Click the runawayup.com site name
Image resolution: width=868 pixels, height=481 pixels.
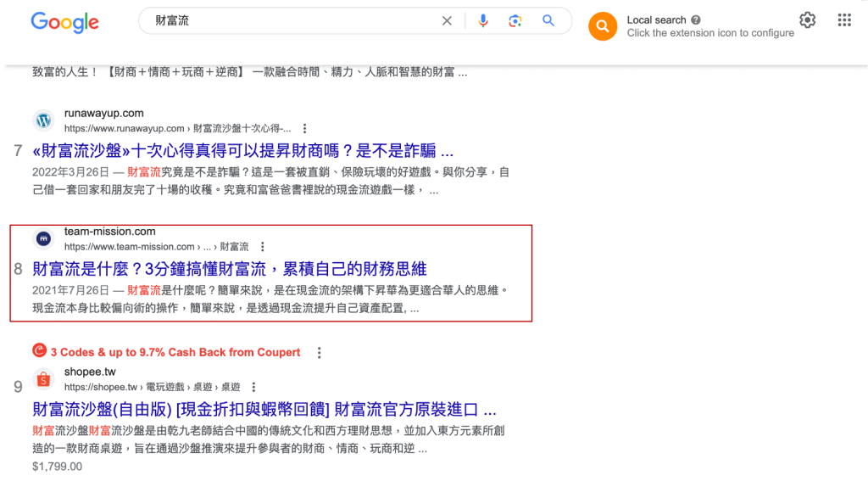point(104,113)
